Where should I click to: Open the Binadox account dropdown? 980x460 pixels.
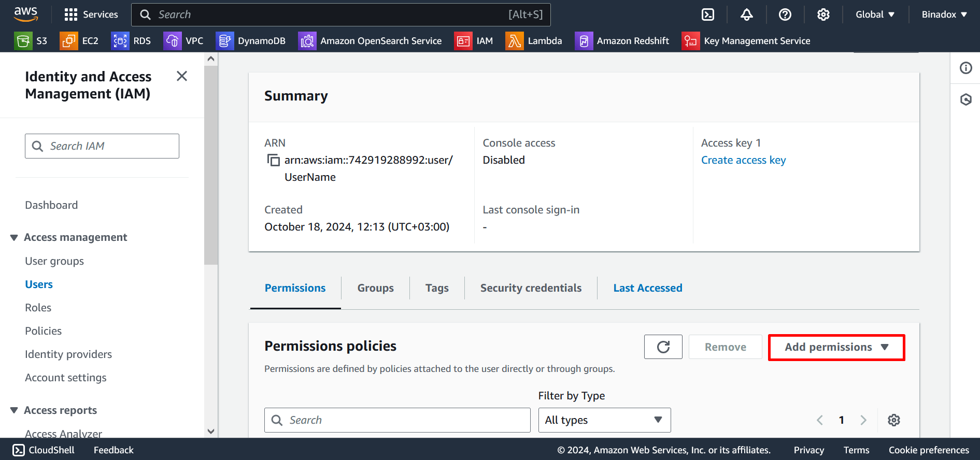944,15
